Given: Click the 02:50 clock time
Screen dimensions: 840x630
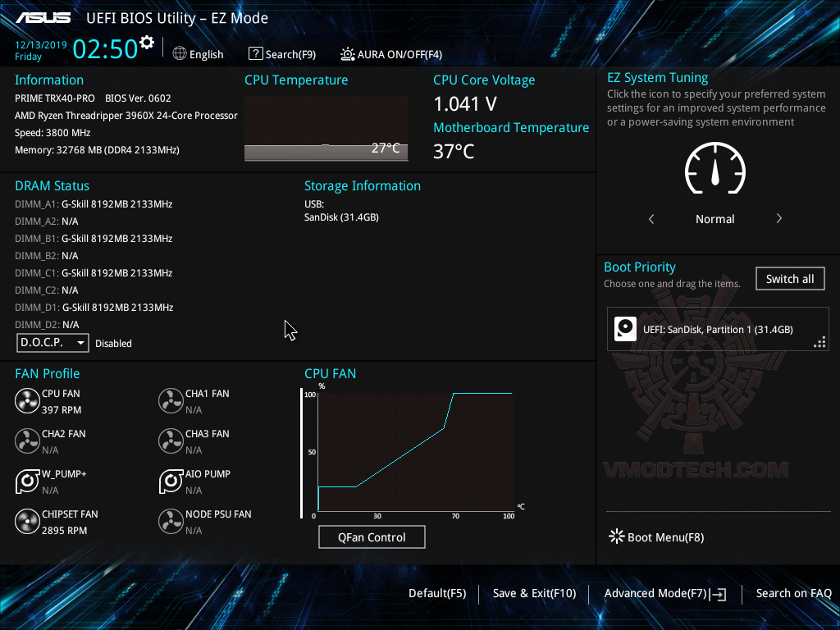Looking at the screenshot, I should point(105,48).
